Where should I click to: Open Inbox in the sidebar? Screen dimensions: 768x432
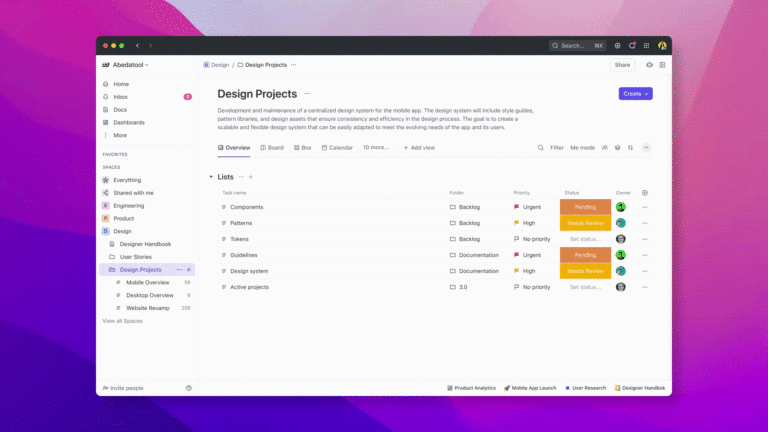[x=120, y=97]
